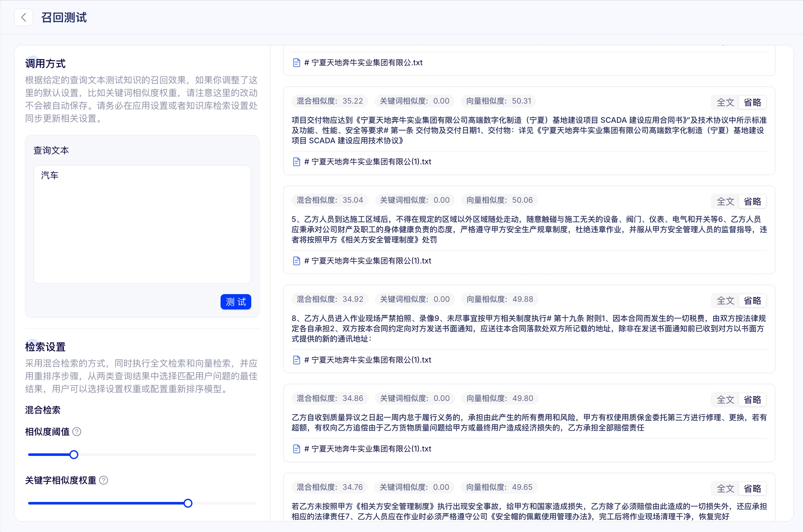The height and width of the screenshot is (532, 803).
Task: Click the 混合相似度: 34.92 badge
Action: pos(330,299)
